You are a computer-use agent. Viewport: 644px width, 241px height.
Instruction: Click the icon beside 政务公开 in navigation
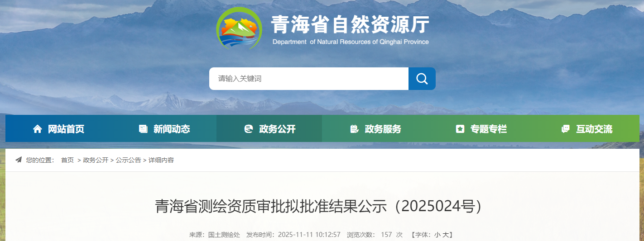click(x=249, y=129)
